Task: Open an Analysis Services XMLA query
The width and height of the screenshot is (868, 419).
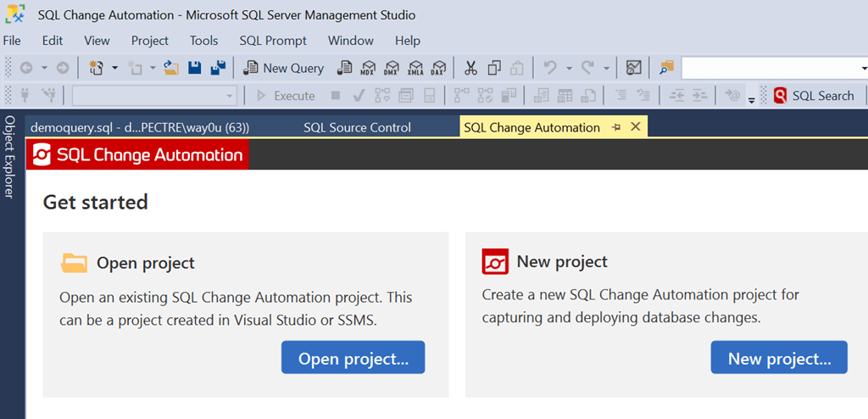Action: (415, 68)
